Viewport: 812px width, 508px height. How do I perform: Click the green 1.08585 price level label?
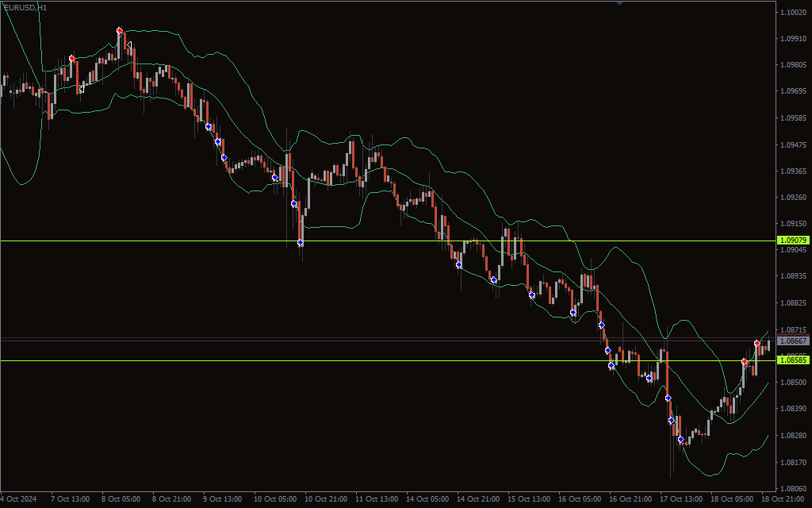click(x=791, y=360)
